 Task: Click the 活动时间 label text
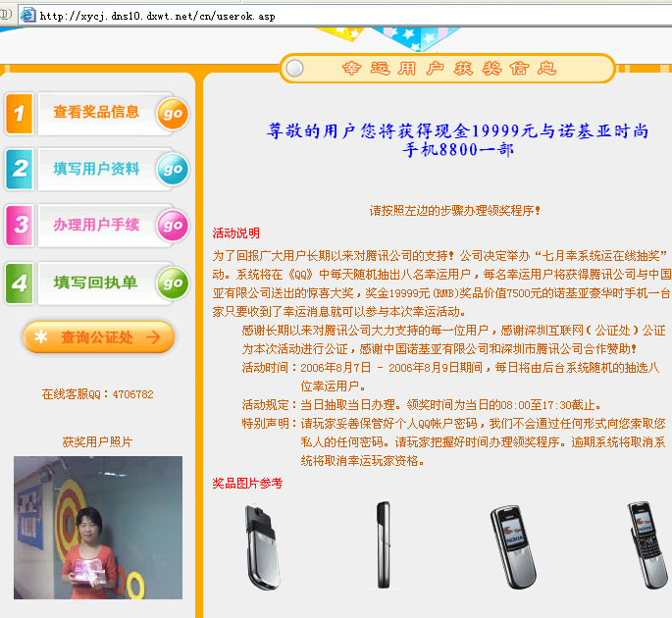[270, 368]
